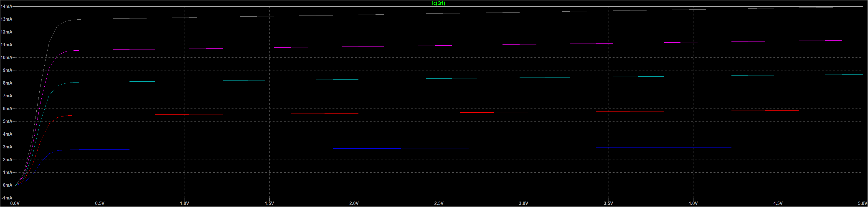Click the cyan trace near 8mA
Screen dimensions: 868x207
pos(438,79)
